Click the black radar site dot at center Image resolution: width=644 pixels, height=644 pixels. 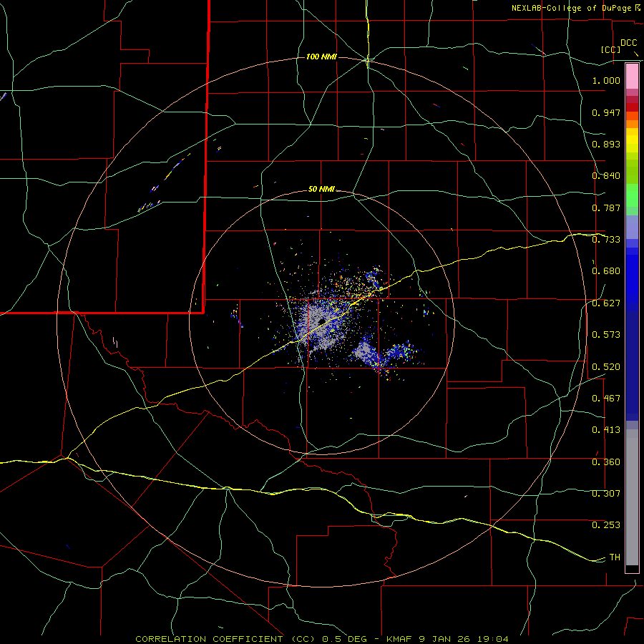[x=321, y=321]
